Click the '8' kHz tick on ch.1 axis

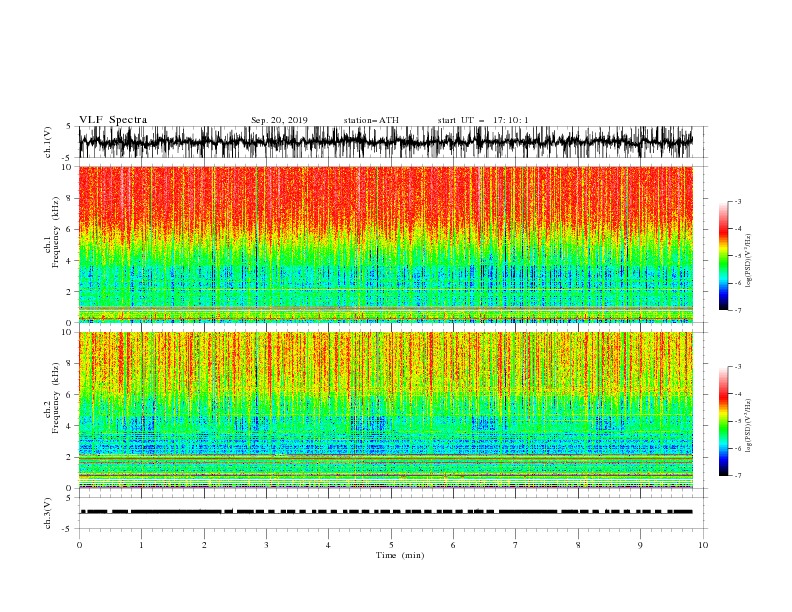pyautogui.click(x=69, y=198)
